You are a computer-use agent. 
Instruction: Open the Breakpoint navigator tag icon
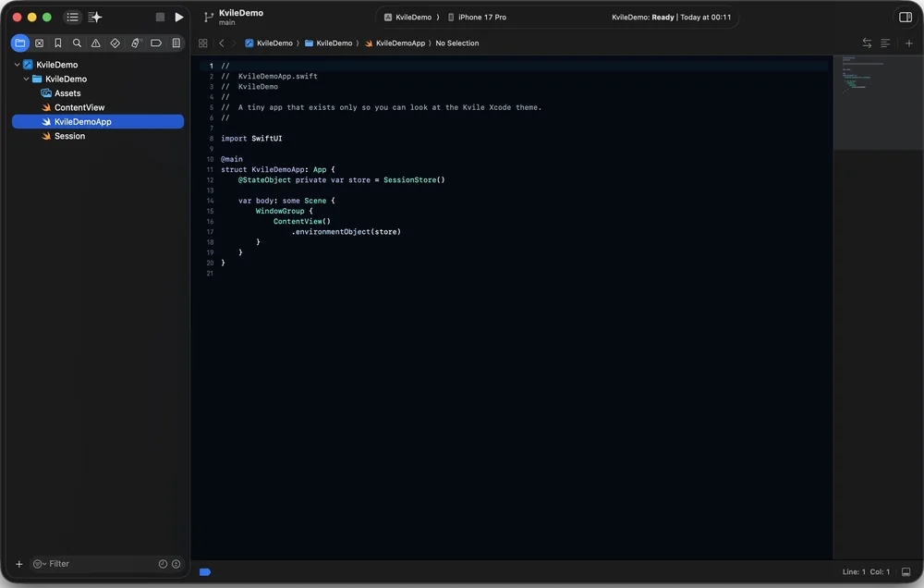point(156,43)
